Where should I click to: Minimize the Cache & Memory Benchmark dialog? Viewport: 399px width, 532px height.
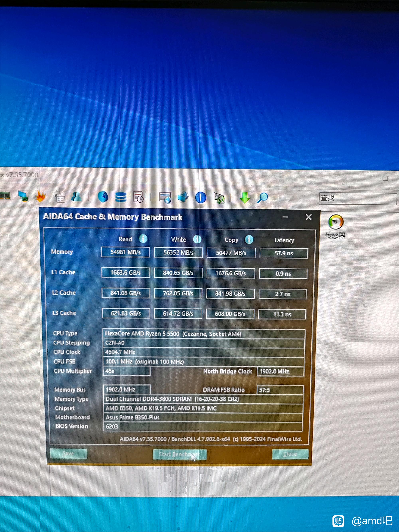coord(285,217)
